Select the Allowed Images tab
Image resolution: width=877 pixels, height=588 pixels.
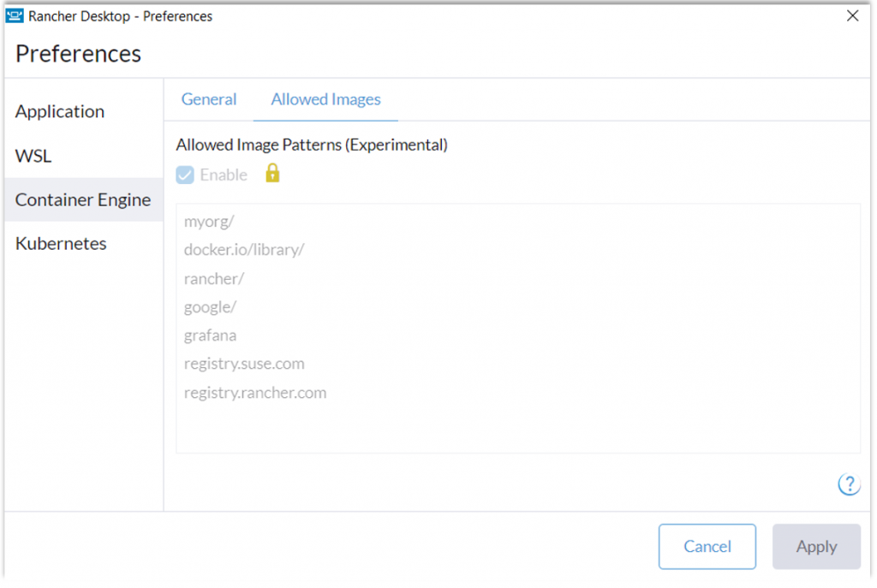pos(325,99)
